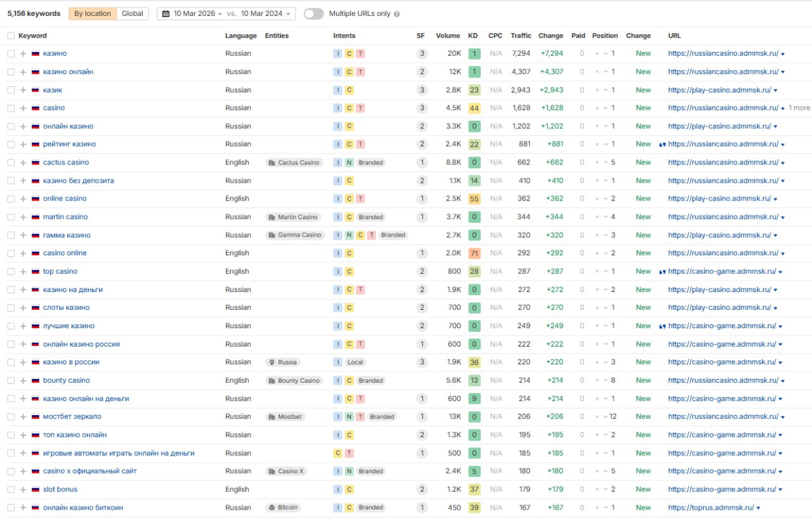Click the SF badge for 'казик' row
This screenshot has height=518, width=812.
(x=422, y=90)
